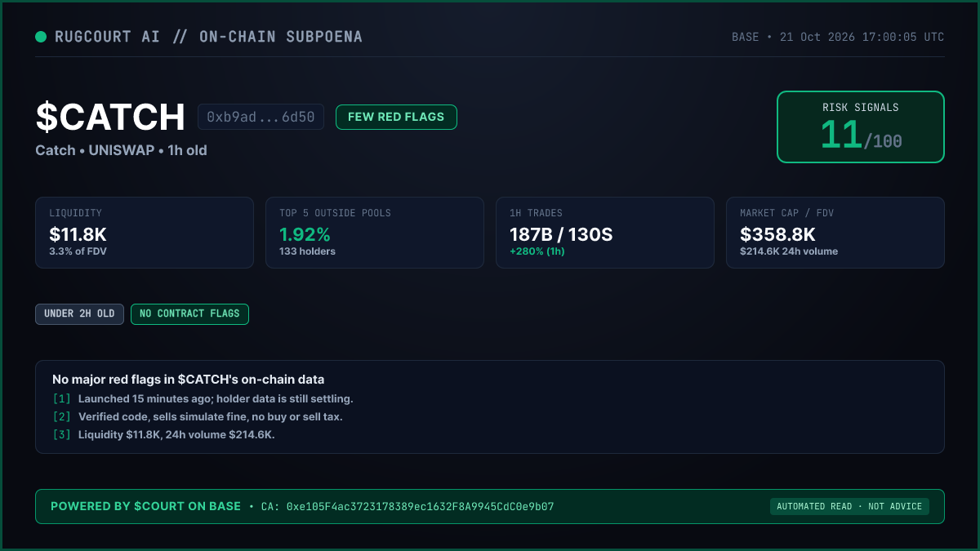Open the RISK SIGNALS score card
The width and height of the screenshot is (980, 551).
[861, 127]
